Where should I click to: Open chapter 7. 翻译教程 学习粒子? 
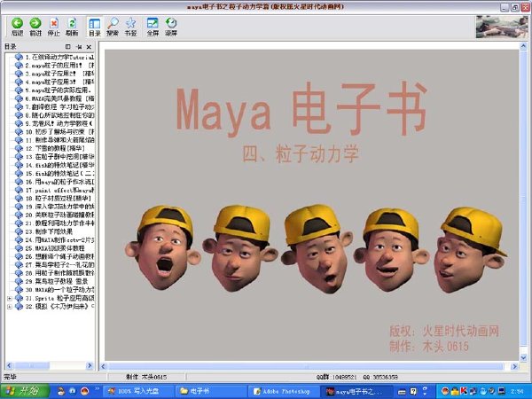click(59, 107)
